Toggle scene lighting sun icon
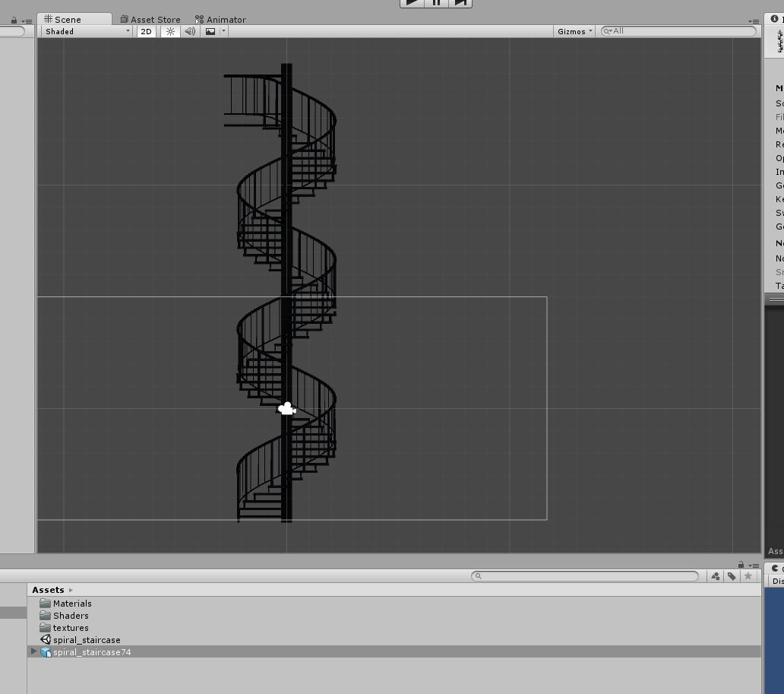This screenshot has height=694, width=784. tap(170, 31)
